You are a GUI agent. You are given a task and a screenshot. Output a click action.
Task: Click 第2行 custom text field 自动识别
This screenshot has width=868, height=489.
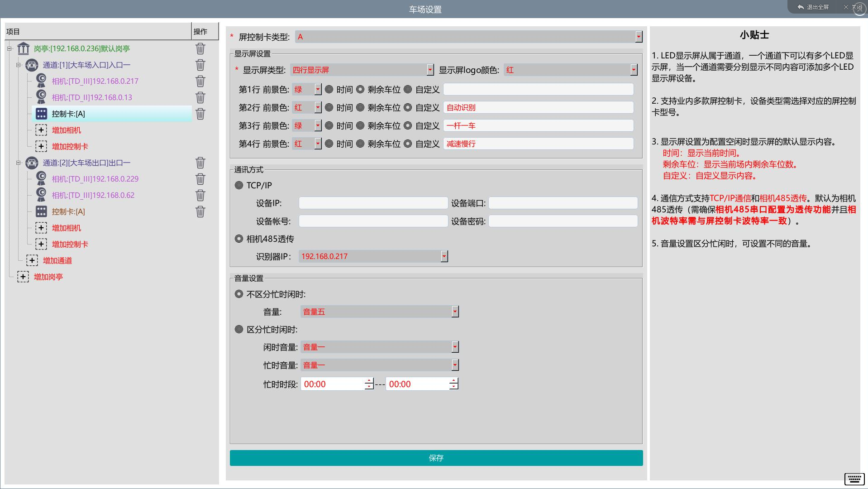pos(539,108)
